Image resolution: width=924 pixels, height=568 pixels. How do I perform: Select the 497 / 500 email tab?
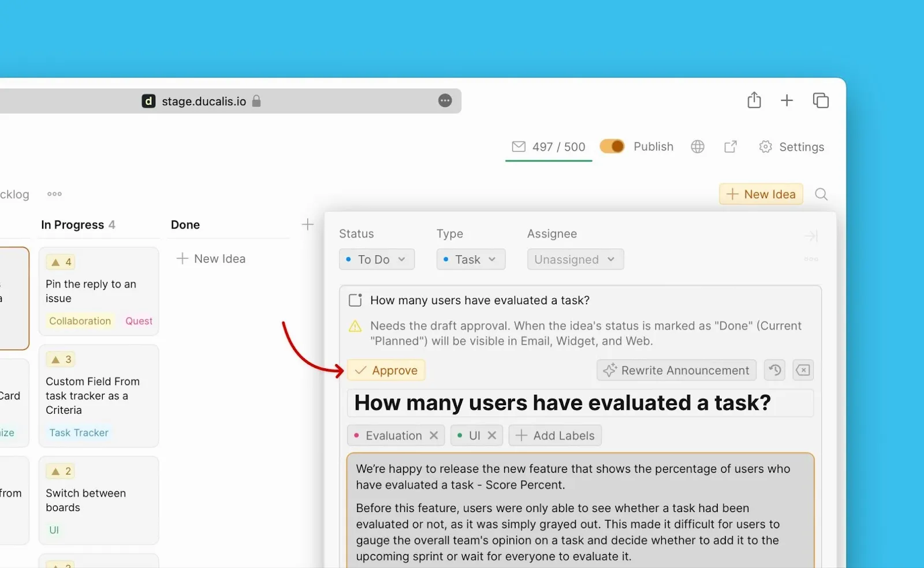point(549,147)
